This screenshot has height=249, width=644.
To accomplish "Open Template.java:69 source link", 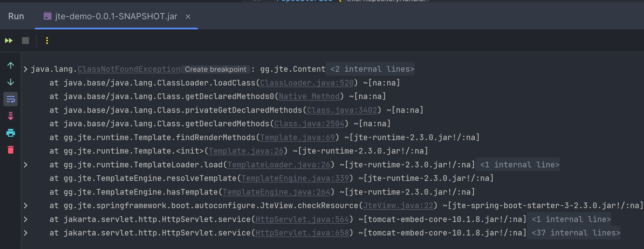I will click(297, 137).
